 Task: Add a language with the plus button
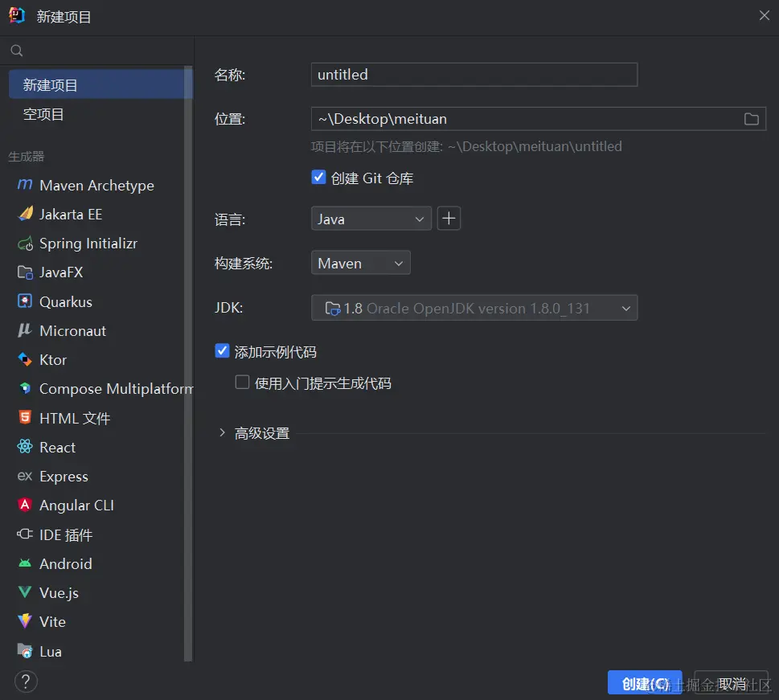pyautogui.click(x=449, y=219)
